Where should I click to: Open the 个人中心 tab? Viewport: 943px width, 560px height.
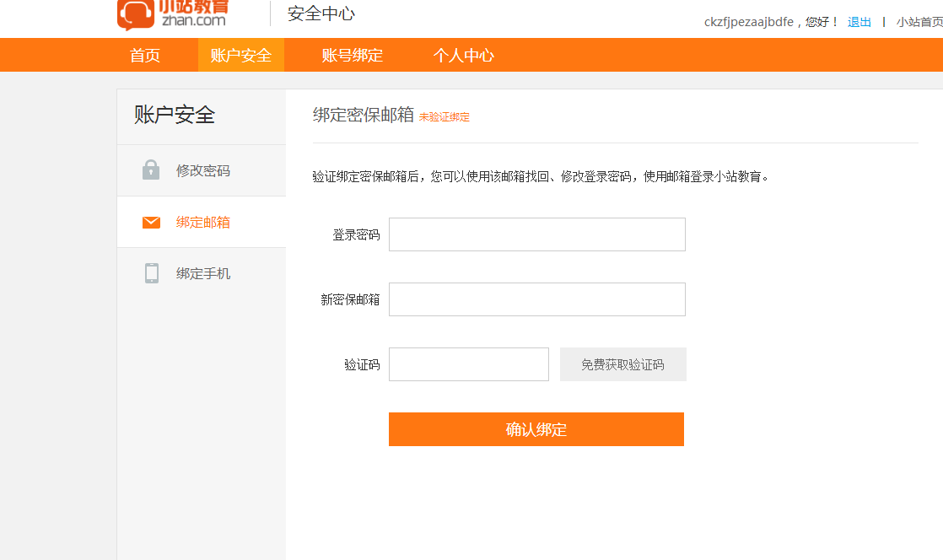click(462, 54)
